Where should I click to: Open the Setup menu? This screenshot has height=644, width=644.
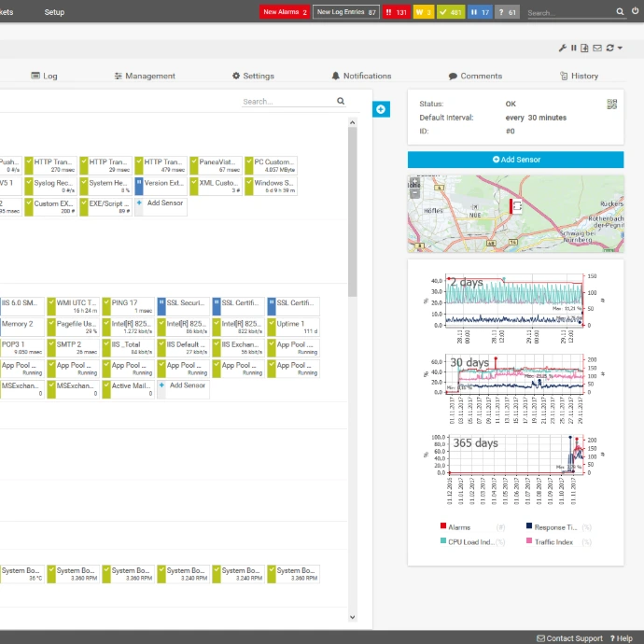pyautogui.click(x=54, y=12)
